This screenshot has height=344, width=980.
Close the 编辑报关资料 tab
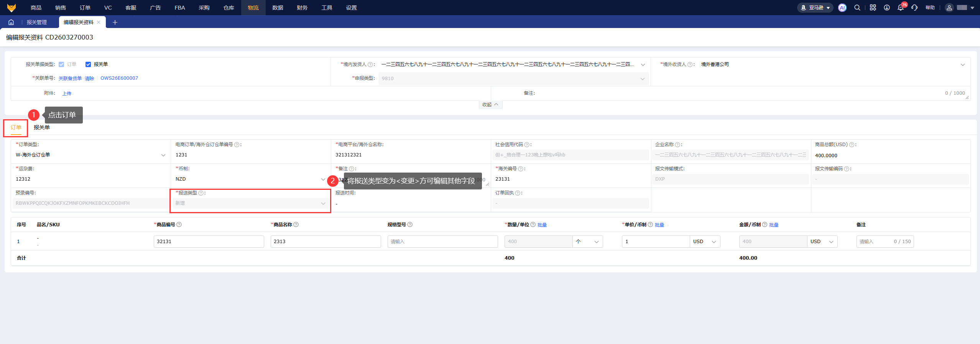[99, 22]
